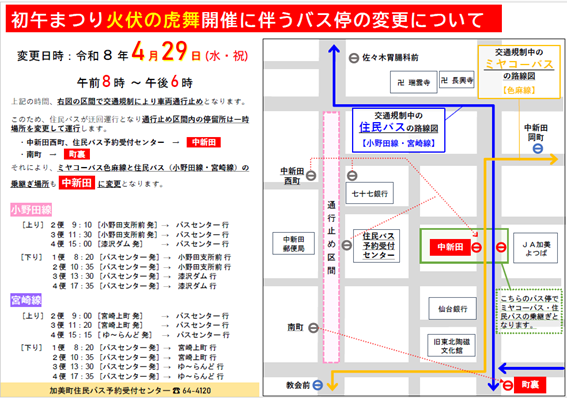The width and height of the screenshot is (567, 398).
Task: Click the blue 中新田岡町 bus stop icon
Action: (x=538, y=149)
